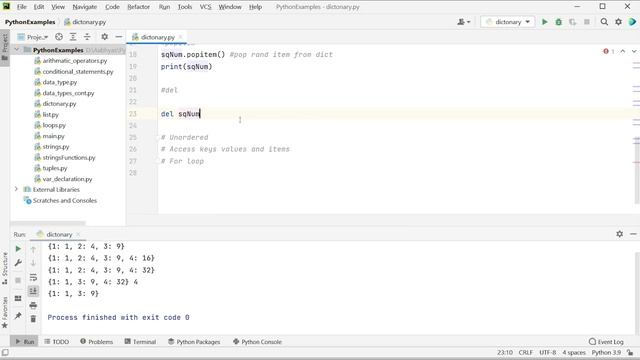640x360 pixels.
Task: Open IDE settings gear in top toolbar
Action: point(618,22)
